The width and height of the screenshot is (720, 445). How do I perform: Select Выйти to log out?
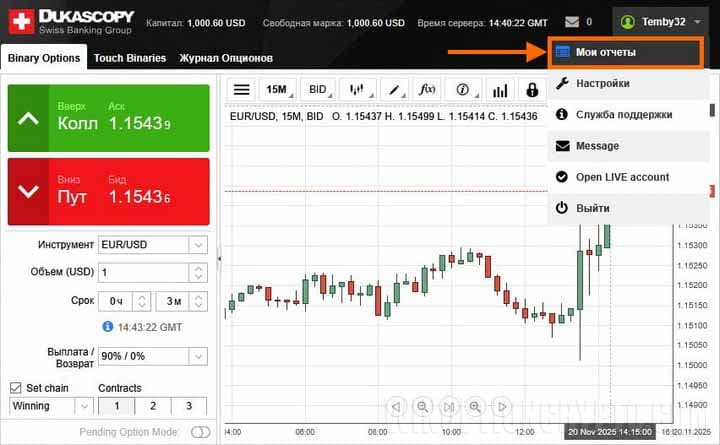pyautogui.click(x=628, y=208)
